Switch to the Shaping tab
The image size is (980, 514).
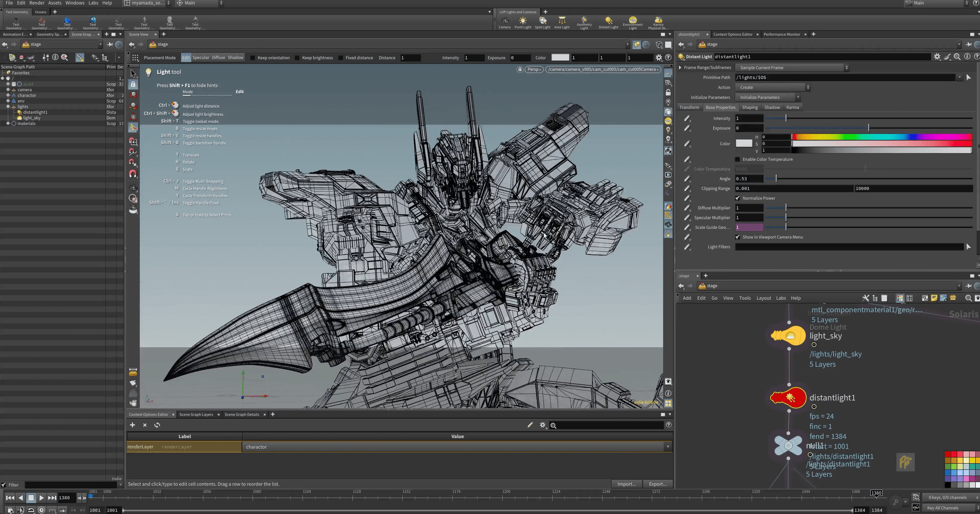(x=749, y=107)
